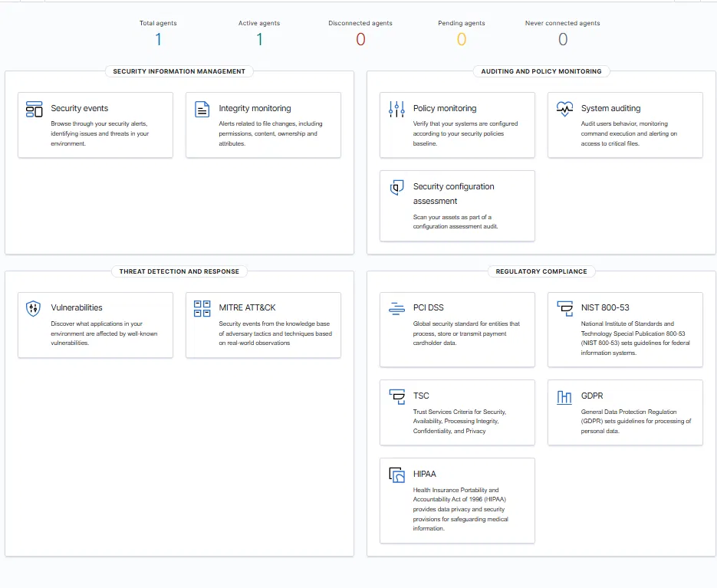The image size is (717, 588).
Task: Click the Vulnerabilities description text
Action: (104, 333)
